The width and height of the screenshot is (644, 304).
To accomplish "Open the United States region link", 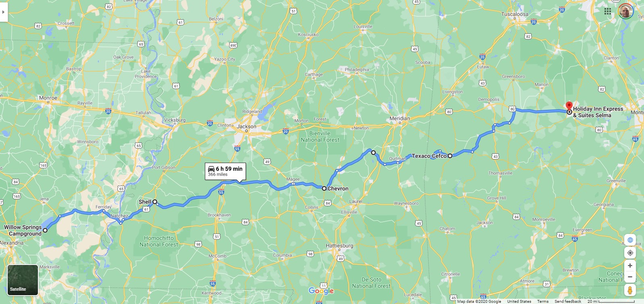I will (x=519, y=302).
